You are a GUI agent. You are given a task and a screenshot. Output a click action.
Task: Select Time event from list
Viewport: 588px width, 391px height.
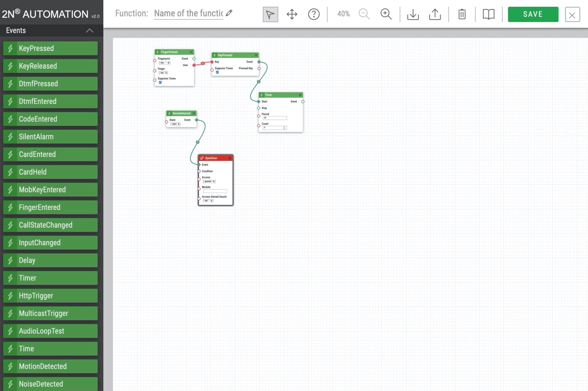tap(50, 349)
